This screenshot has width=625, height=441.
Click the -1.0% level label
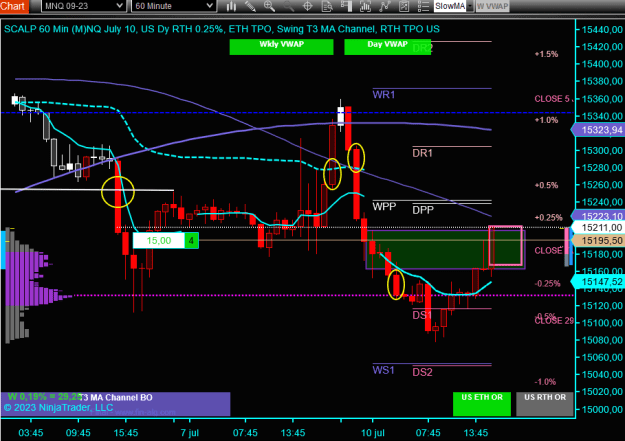545,382
